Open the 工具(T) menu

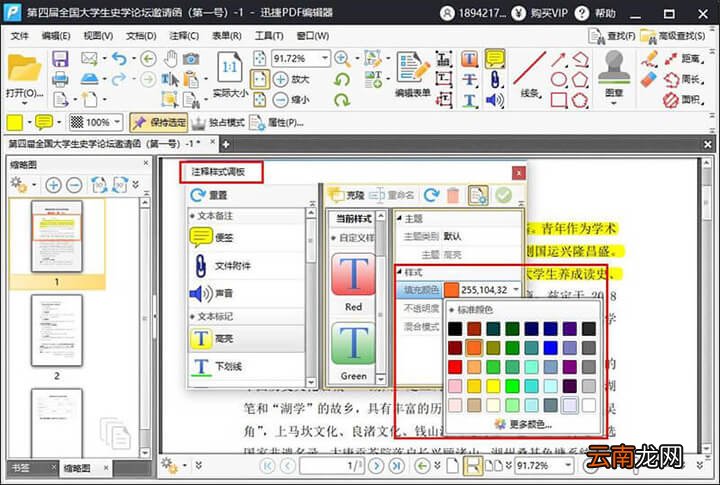pyautogui.click(x=269, y=36)
